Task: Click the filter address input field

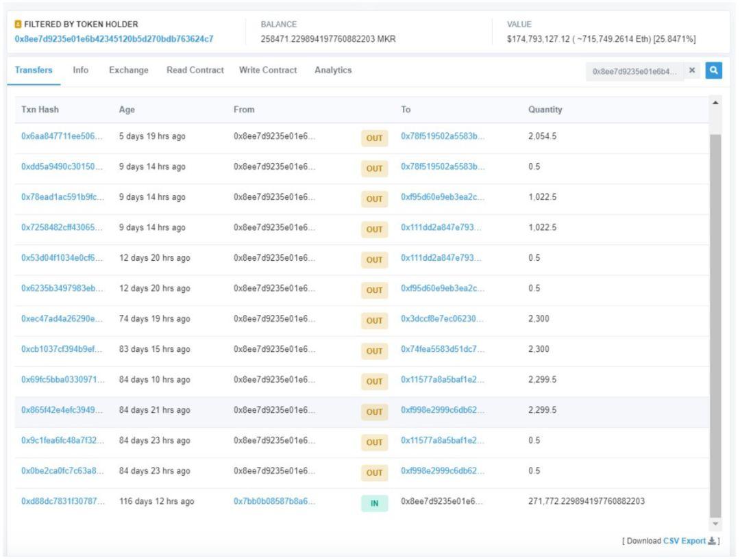Action: [634, 71]
